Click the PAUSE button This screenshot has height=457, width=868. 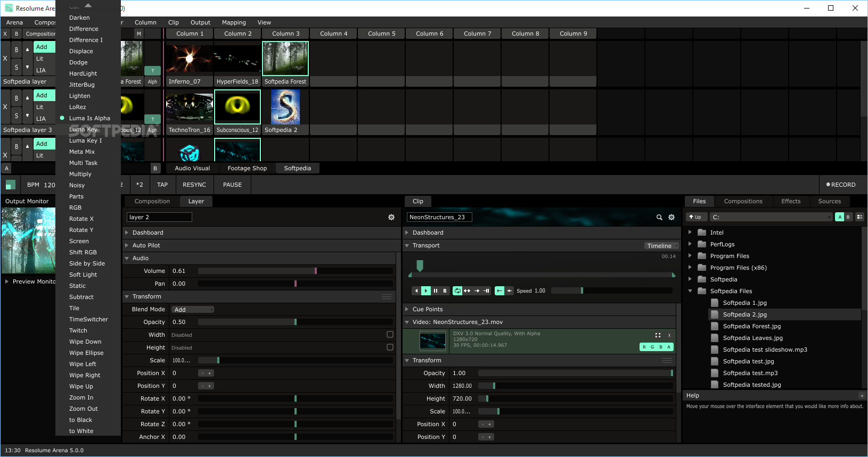tap(232, 185)
